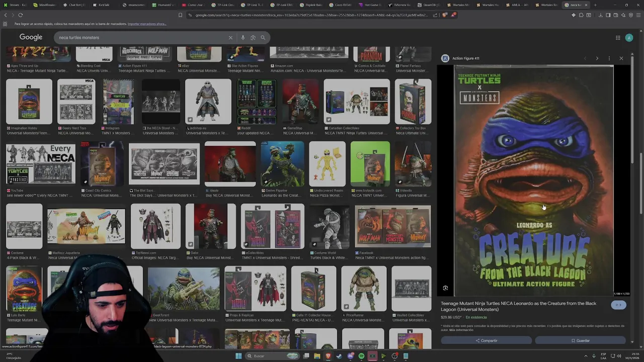The height and width of the screenshot is (362, 644).
Task: Reload the current page
Action: pos(21,15)
